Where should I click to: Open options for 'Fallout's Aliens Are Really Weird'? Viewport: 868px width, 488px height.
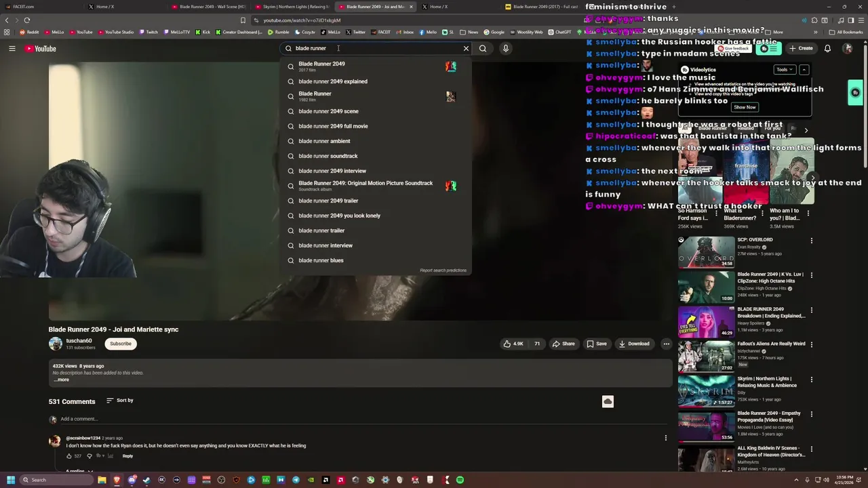point(811,345)
